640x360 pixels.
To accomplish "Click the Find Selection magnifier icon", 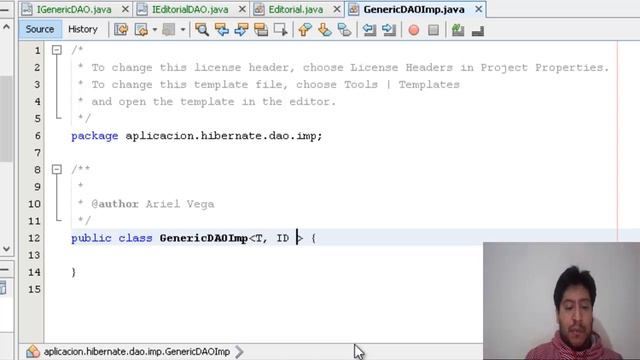I will (202, 30).
